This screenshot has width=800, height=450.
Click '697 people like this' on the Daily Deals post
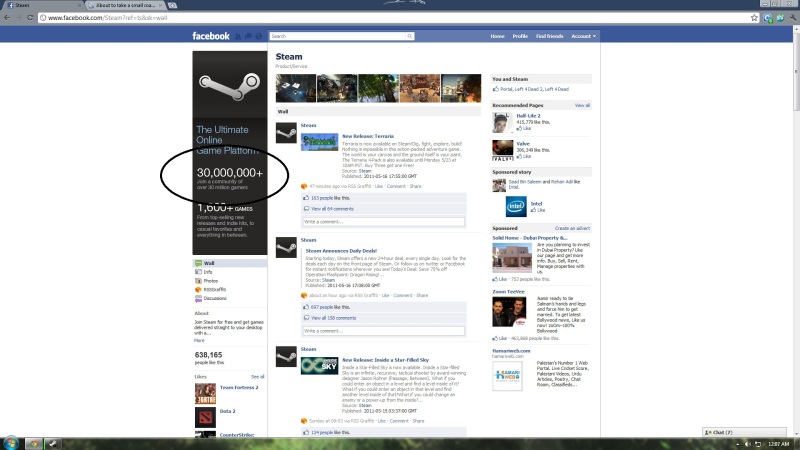(x=330, y=307)
